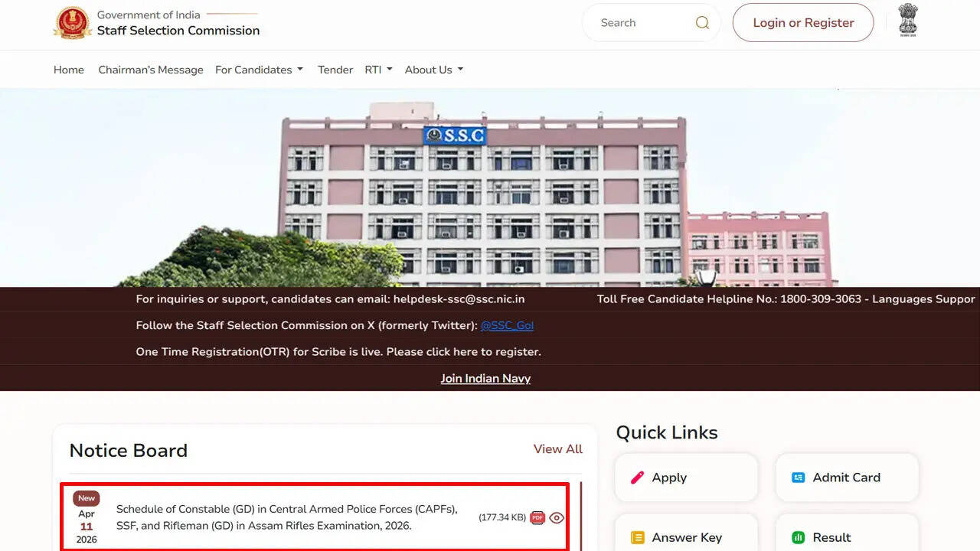
Task: Open the Tender navigation item
Action: [x=335, y=69]
